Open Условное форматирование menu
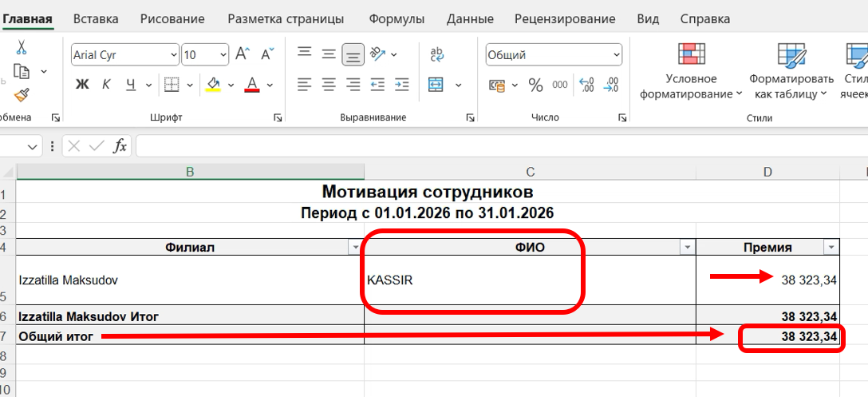This screenshot has height=397, width=868. [x=691, y=71]
